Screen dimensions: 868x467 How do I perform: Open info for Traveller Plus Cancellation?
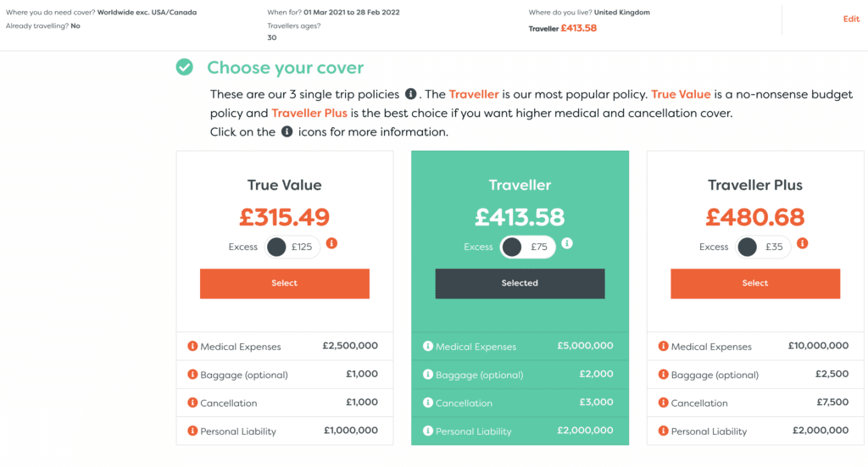pos(663,403)
